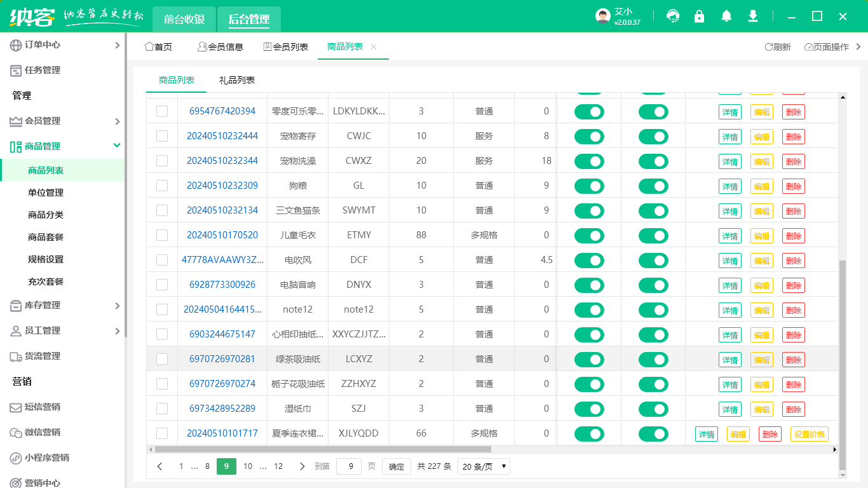Screen dimensions: 868x488
Task: Check the box for 狗粮 row
Action: point(162,186)
